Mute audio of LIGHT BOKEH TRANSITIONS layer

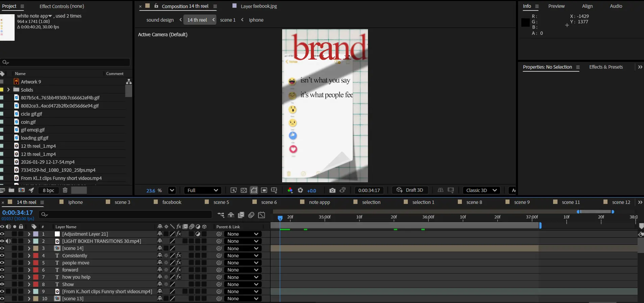pyautogui.click(x=8, y=241)
